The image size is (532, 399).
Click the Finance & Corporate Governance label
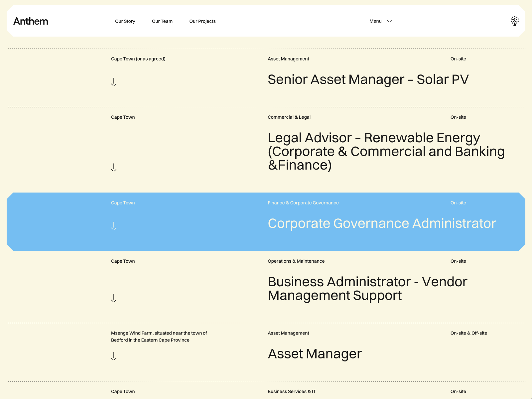(x=303, y=203)
